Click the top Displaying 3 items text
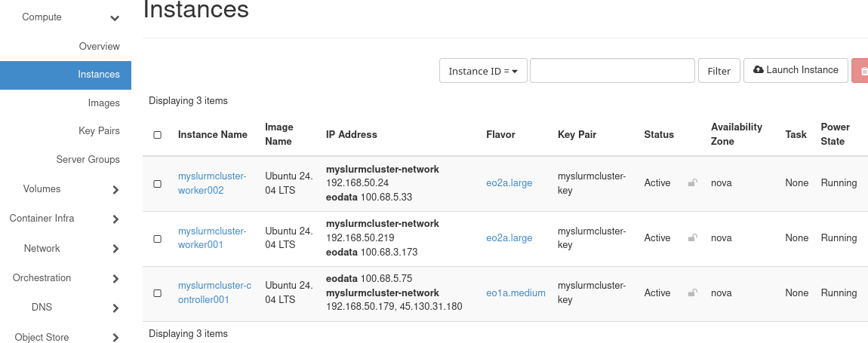Image resolution: width=868 pixels, height=343 pixels. pos(188,101)
